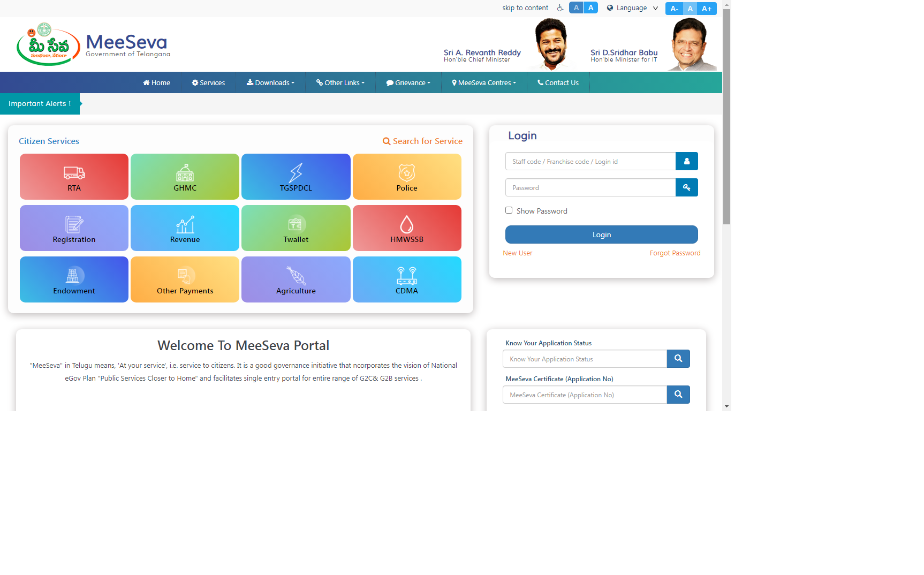924x575 pixels.
Task: Focus the Password input field
Action: pyautogui.click(x=590, y=187)
